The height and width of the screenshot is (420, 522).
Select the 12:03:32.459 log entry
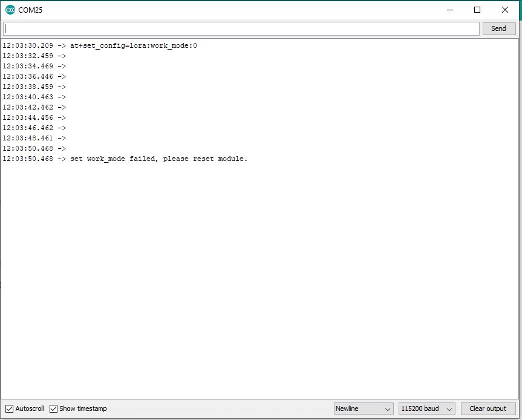[34, 56]
